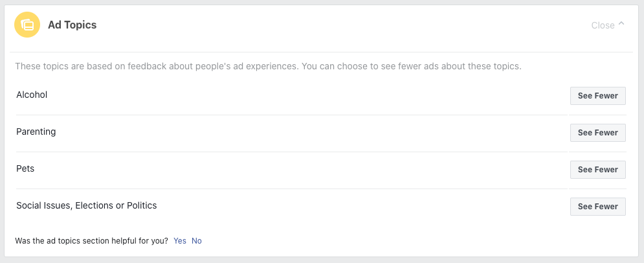The height and width of the screenshot is (263, 644).
Task: Click the Close text in header
Action: (603, 25)
